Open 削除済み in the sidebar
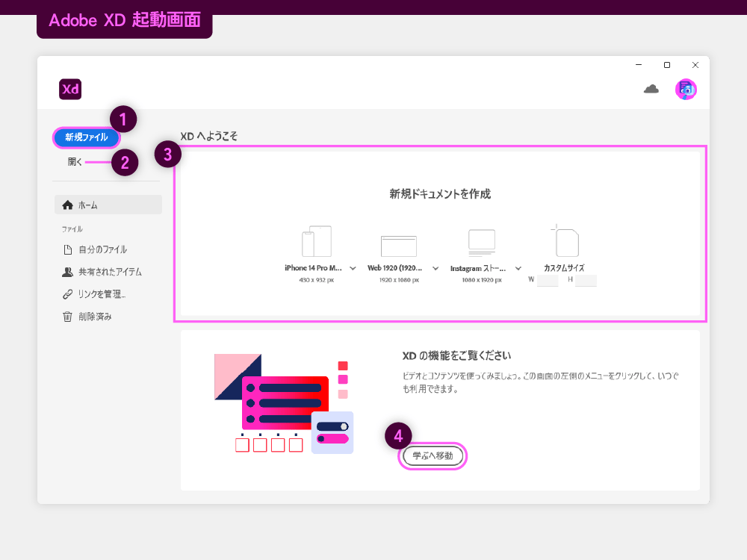Image resolution: width=747 pixels, height=560 pixels. point(87,317)
